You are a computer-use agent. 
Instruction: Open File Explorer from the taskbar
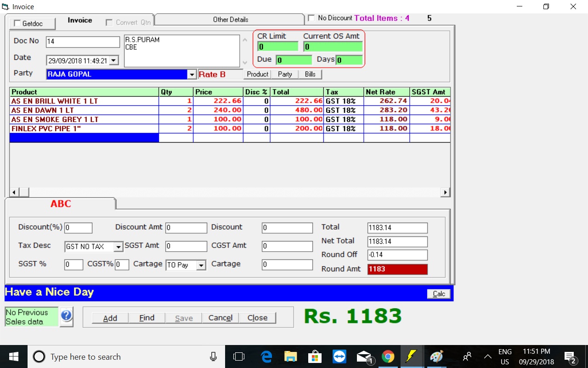click(290, 356)
